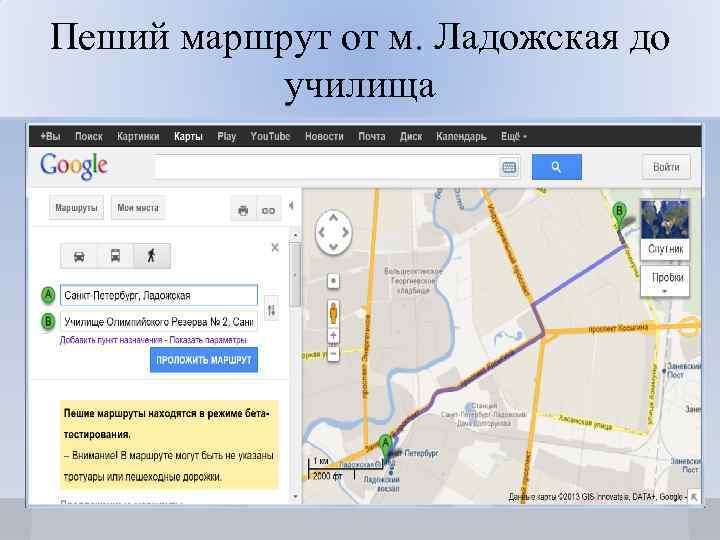Open YouTube in the top bar
The image size is (720, 540).
tap(270, 136)
